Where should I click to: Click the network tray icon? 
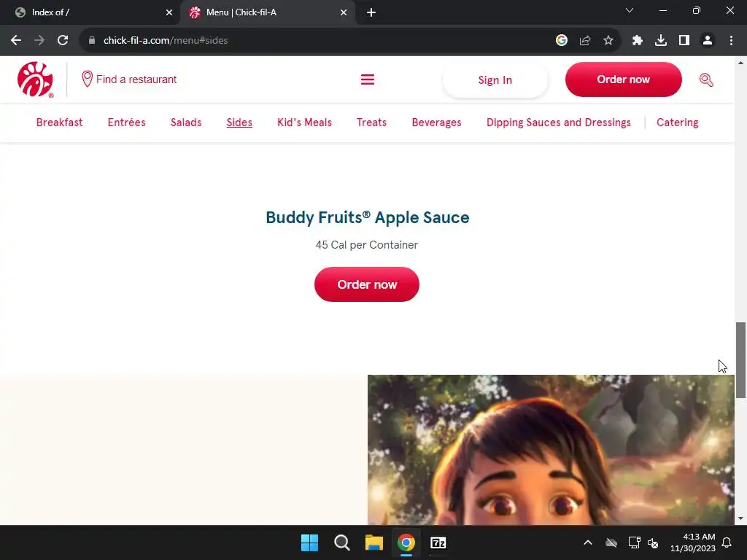pyautogui.click(x=634, y=542)
